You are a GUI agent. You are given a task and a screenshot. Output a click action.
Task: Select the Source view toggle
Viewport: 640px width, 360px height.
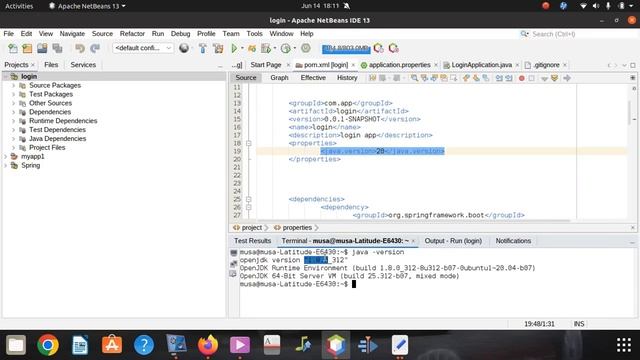(246, 78)
